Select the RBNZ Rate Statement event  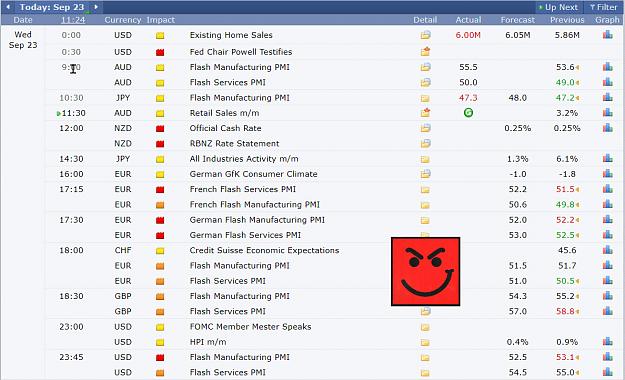pos(234,144)
